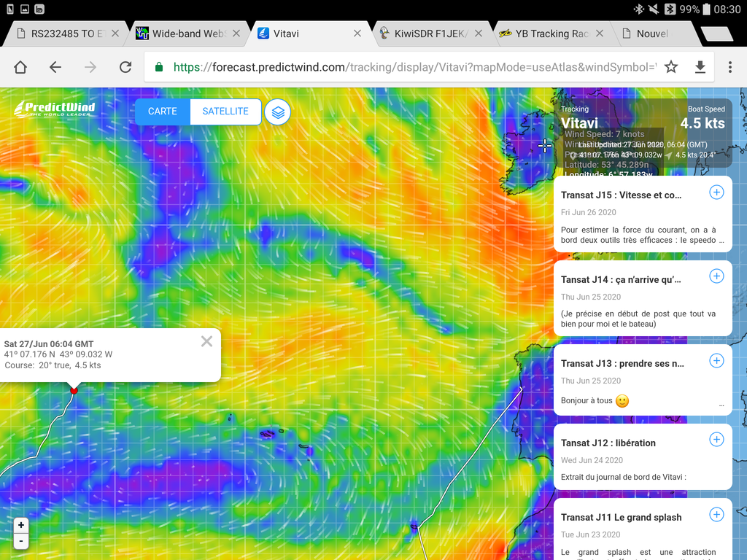The height and width of the screenshot is (560, 747).
Task: Reload the PredictWind page
Action: pyautogui.click(x=125, y=67)
